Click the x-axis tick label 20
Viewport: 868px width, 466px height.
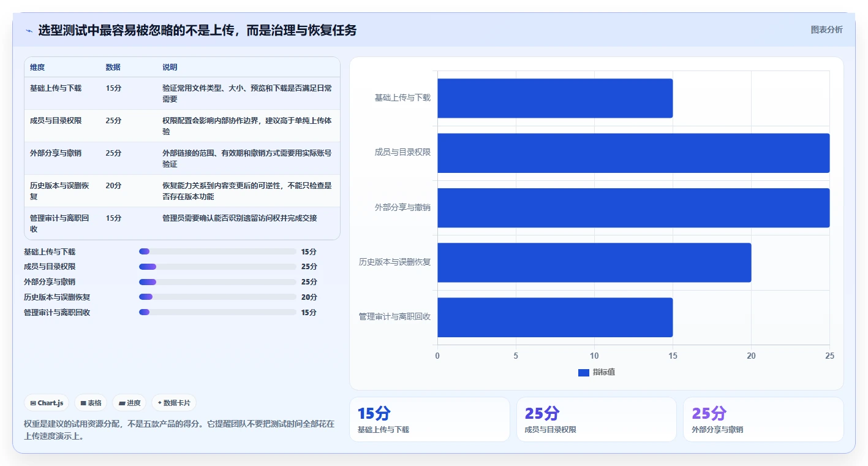(x=751, y=356)
